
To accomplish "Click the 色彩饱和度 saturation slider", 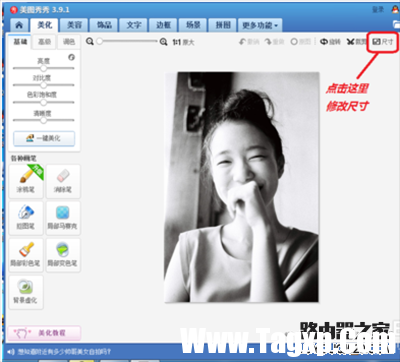I will 43,102.
